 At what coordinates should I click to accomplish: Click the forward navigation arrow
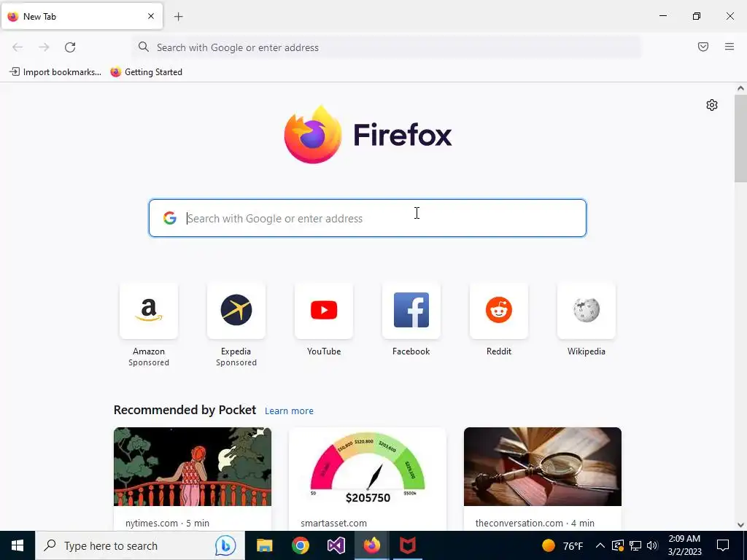[x=44, y=47]
